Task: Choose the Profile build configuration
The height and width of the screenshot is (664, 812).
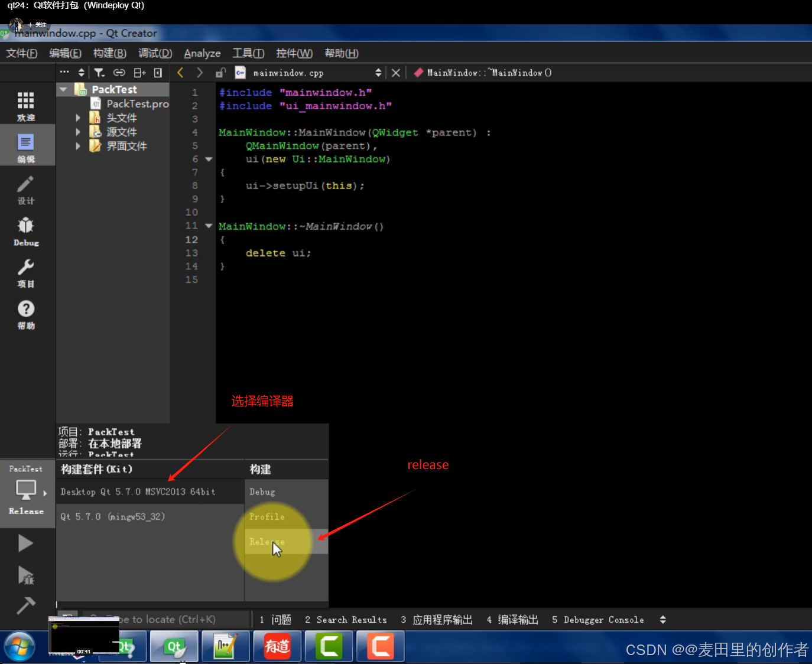Action: coord(287,516)
